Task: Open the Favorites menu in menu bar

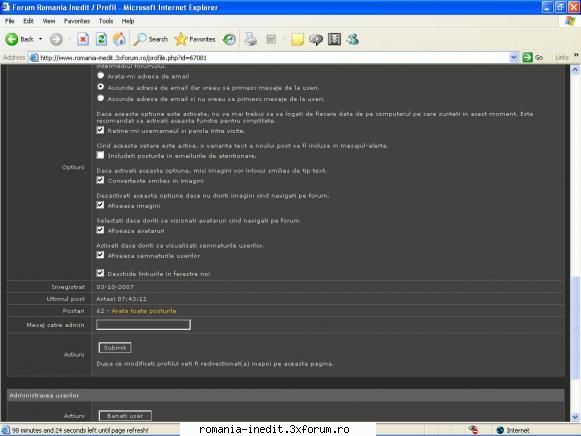Action: pos(77,21)
